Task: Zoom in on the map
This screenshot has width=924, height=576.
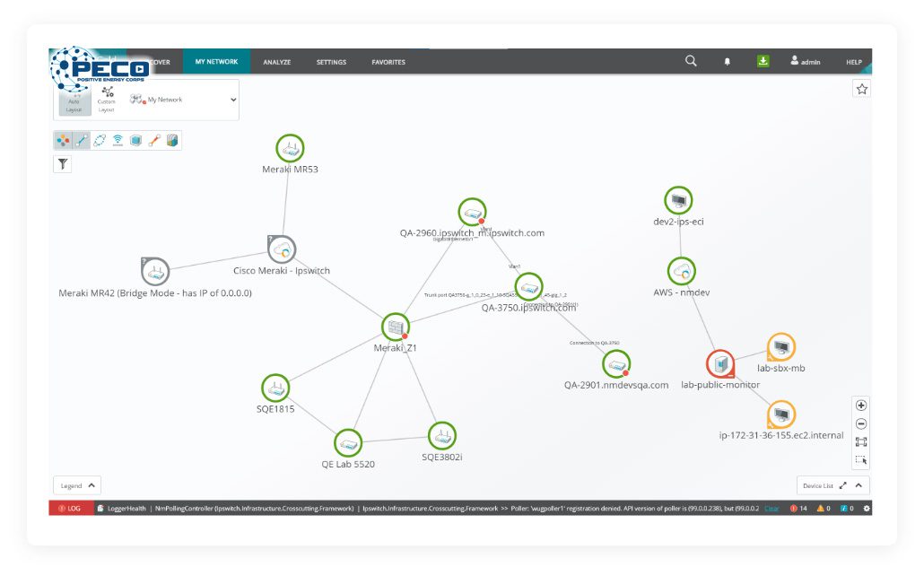Action: coord(861,406)
